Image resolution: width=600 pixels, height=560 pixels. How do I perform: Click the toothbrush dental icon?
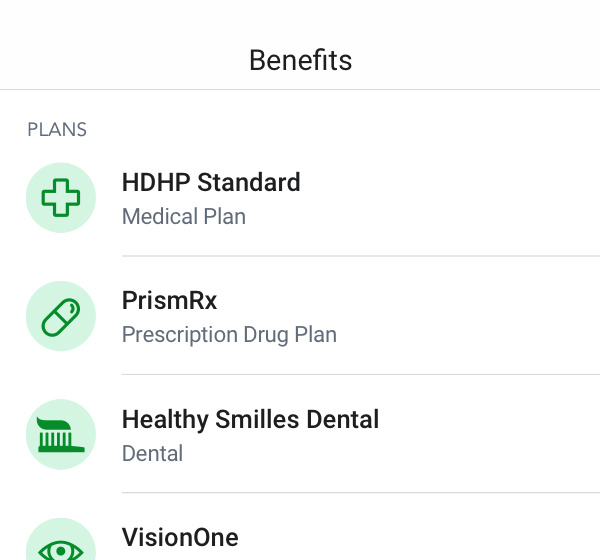61,435
